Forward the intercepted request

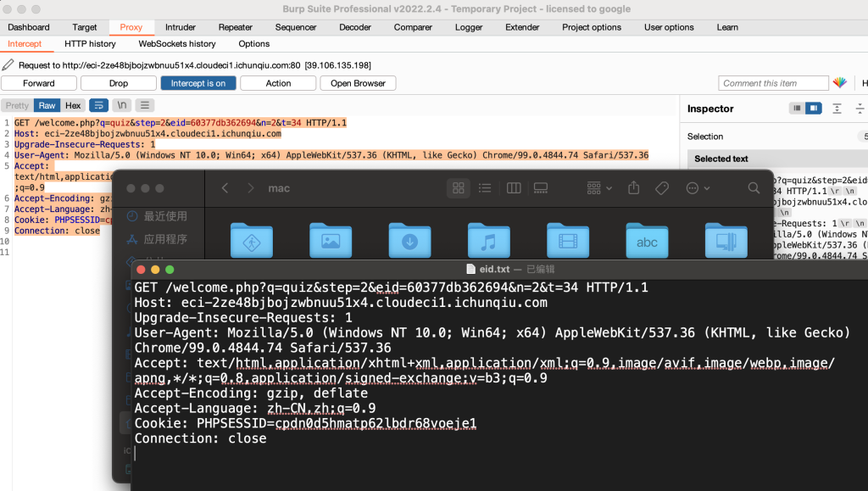(x=39, y=83)
